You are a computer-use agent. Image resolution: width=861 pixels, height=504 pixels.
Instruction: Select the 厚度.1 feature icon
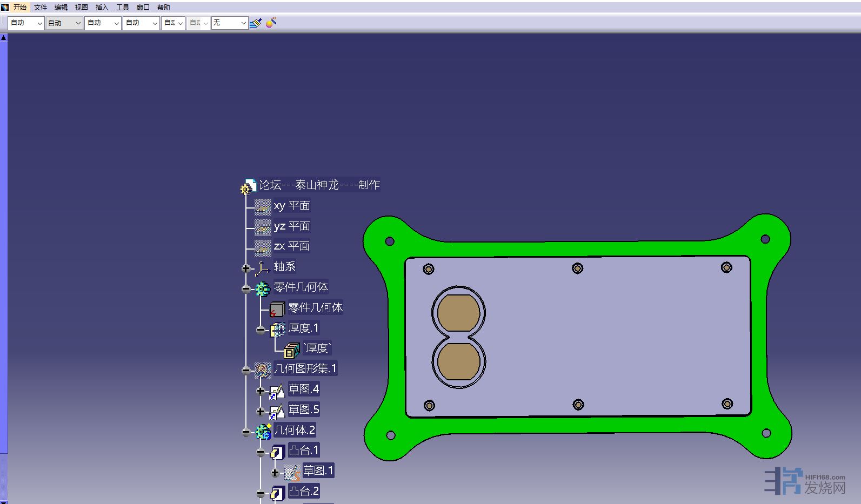pos(278,329)
